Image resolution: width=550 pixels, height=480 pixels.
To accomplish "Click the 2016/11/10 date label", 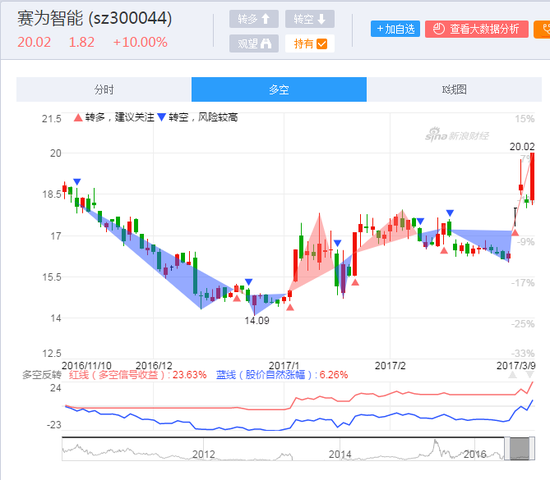I will pos(87,366).
